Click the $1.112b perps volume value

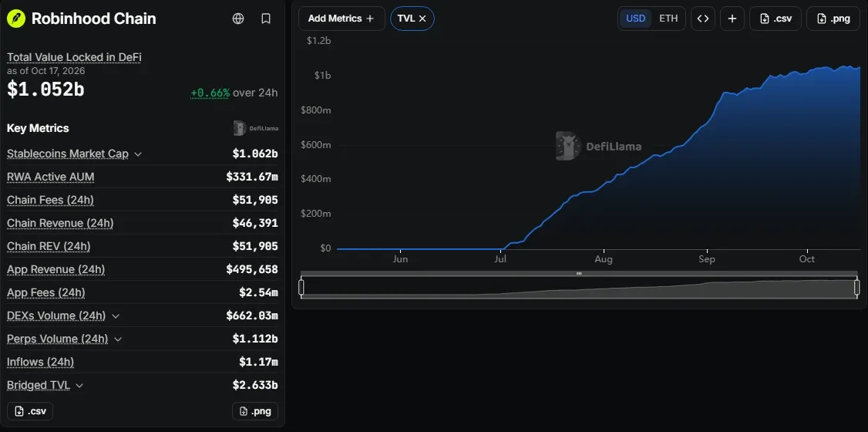click(x=254, y=339)
